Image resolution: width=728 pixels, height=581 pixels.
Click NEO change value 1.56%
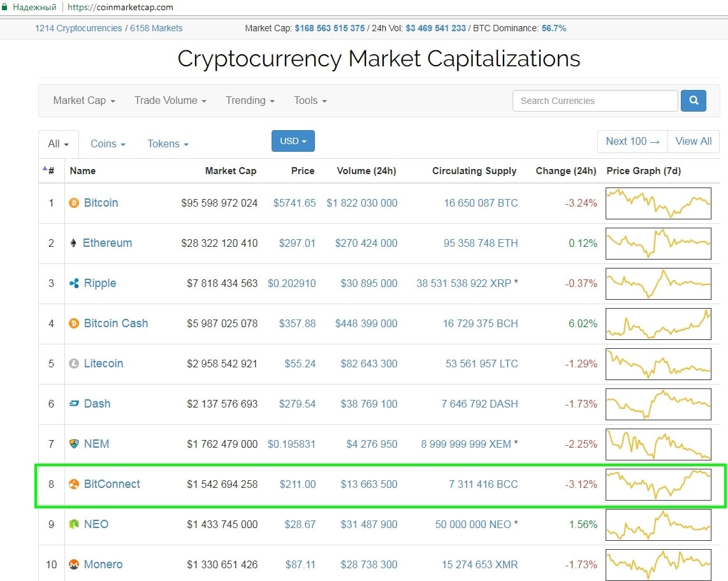pos(583,524)
